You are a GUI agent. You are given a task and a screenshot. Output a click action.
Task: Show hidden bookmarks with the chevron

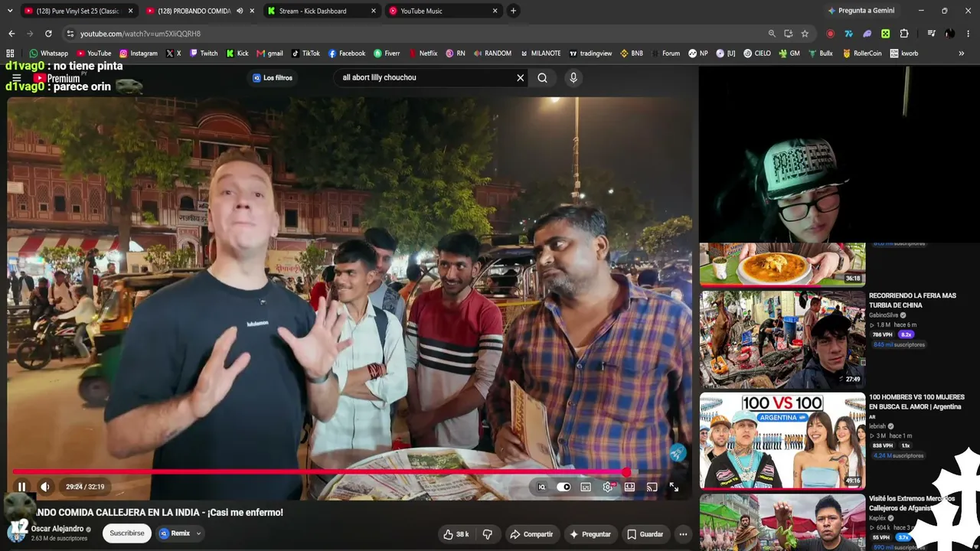[962, 54]
